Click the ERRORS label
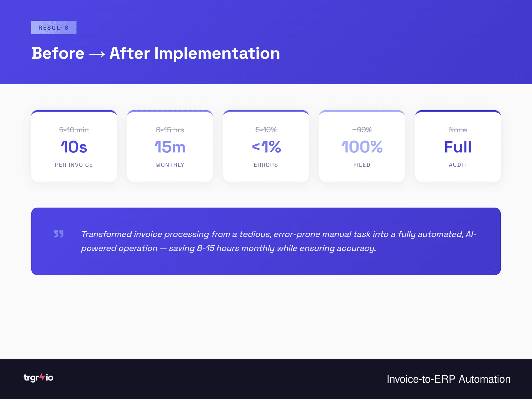The image size is (532, 399). tap(266, 165)
